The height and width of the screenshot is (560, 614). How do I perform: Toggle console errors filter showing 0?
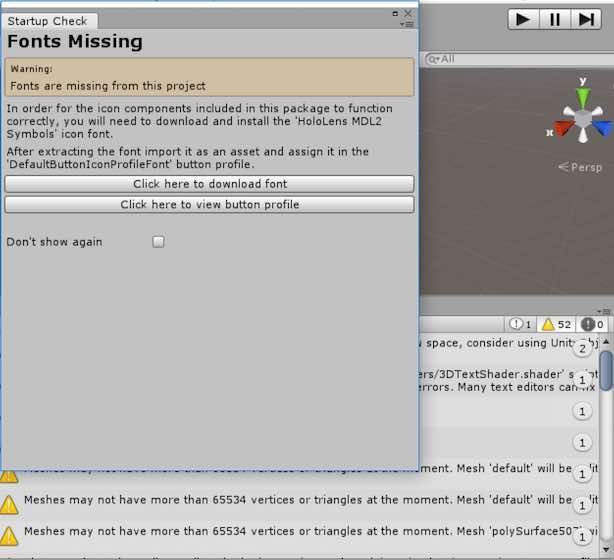pos(592,324)
